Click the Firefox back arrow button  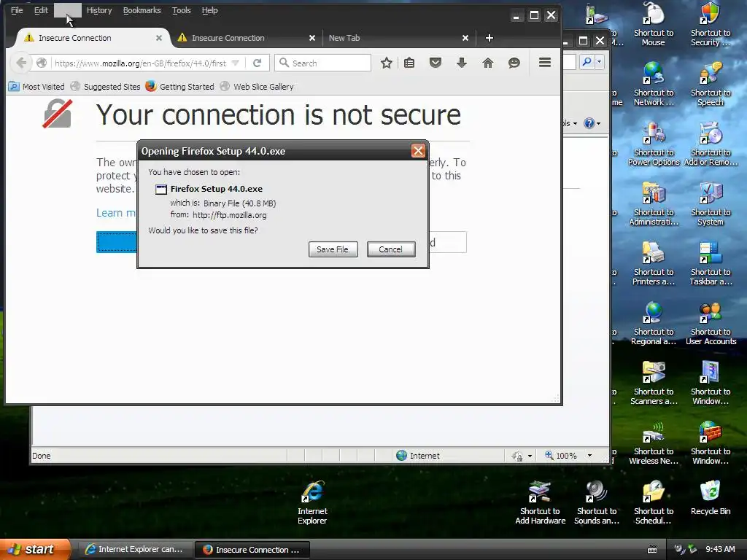(21, 63)
